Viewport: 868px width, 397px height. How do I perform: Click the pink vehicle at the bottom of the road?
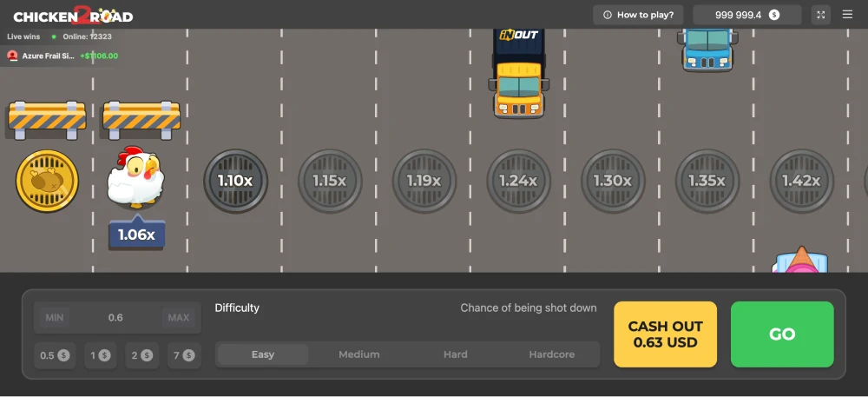[800, 261]
